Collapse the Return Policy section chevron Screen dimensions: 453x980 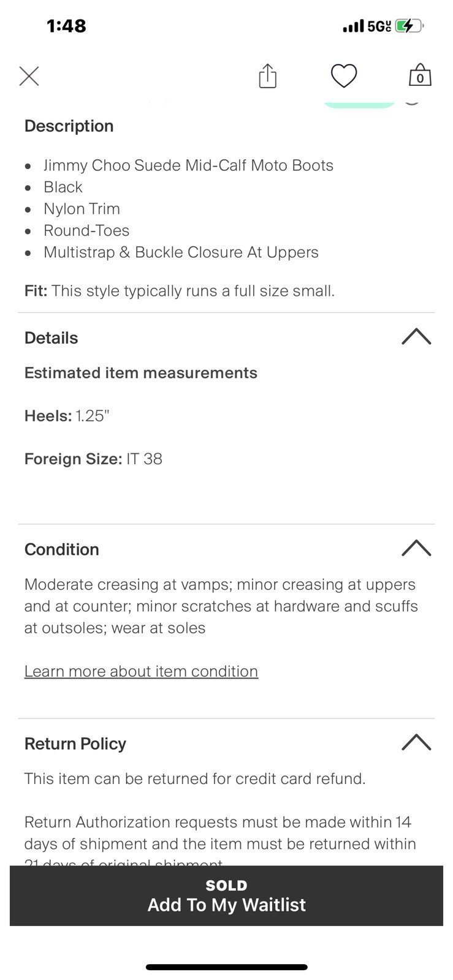click(x=416, y=742)
